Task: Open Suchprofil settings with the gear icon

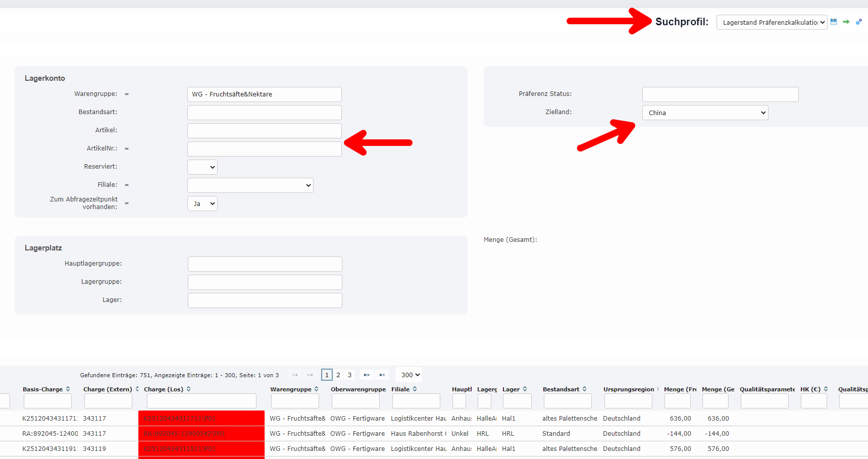Action: [x=858, y=22]
